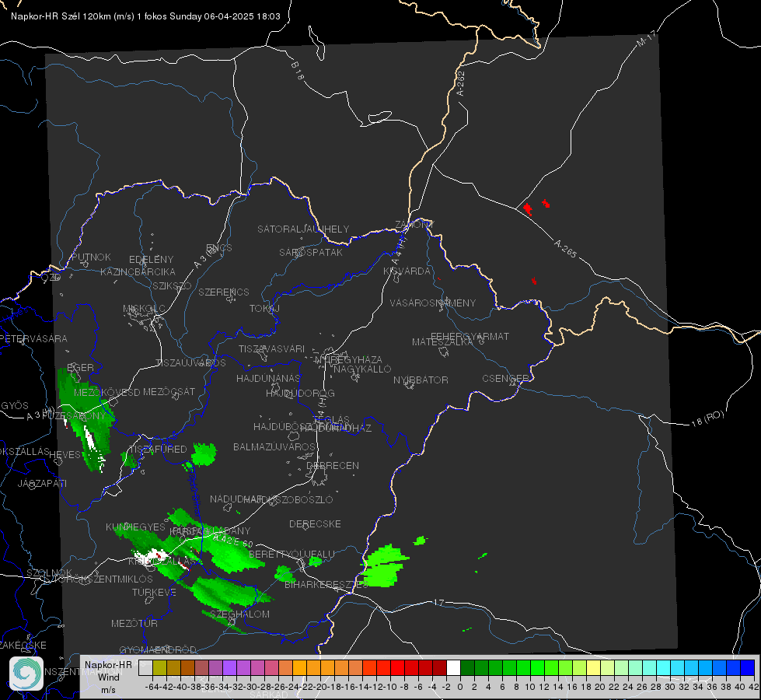Click the HAJDÚNÁNÁS label
The image size is (761, 700).
click(x=268, y=378)
